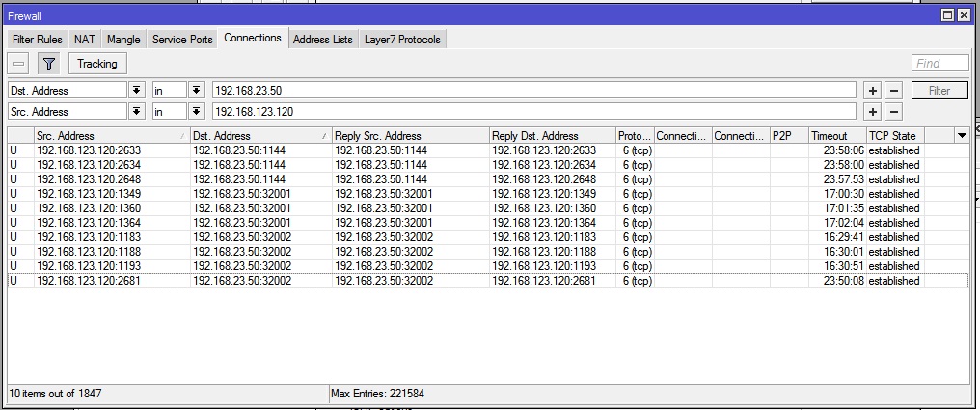Remove the Src. Address filter condition
980x410 pixels.
tap(894, 112)
